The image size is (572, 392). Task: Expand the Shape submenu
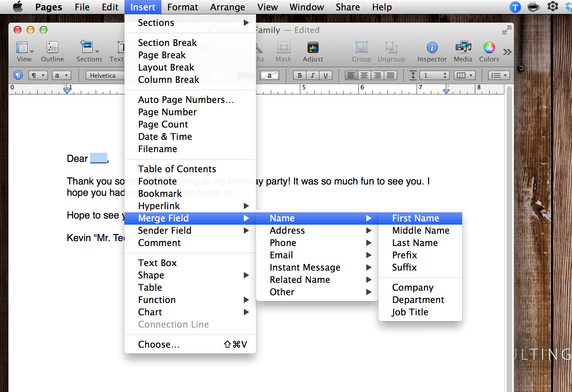(190, 275)
